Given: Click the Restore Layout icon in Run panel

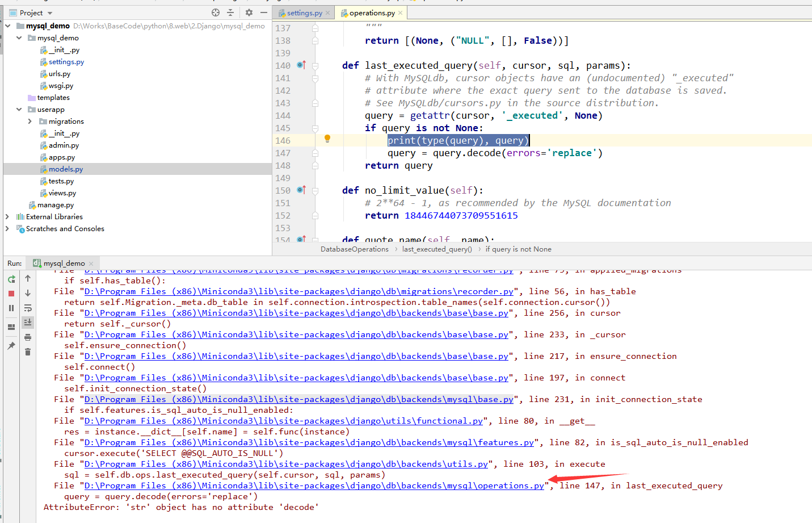Looking at the screenshot, I should 11,327.
